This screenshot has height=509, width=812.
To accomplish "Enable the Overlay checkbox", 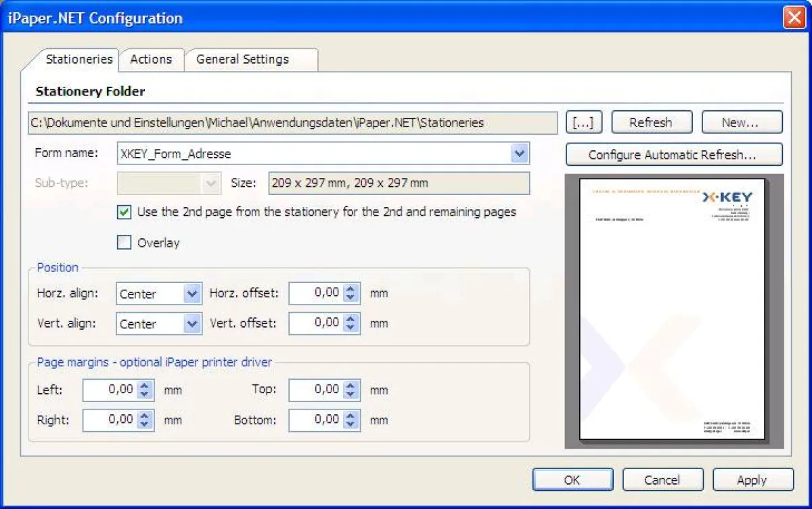I will 125,243.
